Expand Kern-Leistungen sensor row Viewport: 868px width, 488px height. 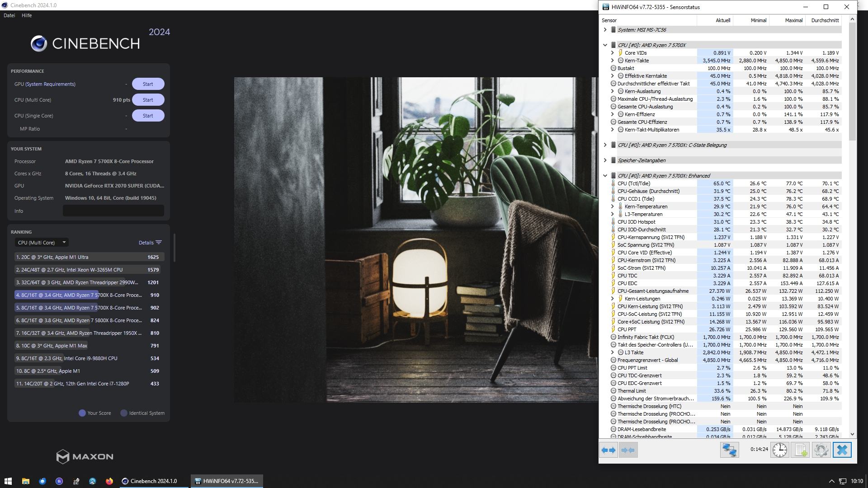point(613,299)
